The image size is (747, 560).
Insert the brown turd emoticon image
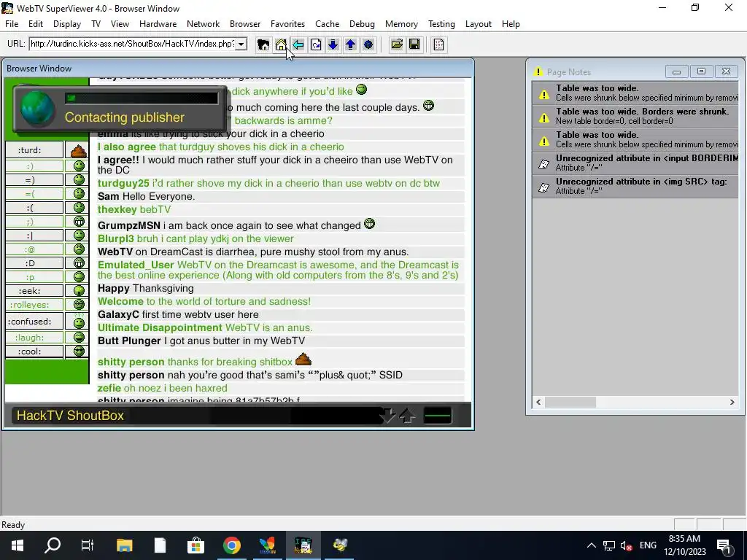pyautogui.click(x=79, y=150)
